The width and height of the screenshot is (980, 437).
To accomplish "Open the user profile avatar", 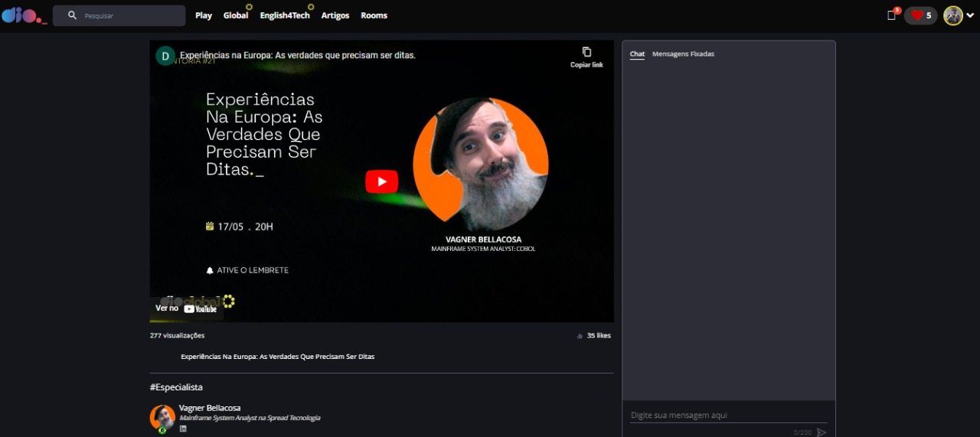I will pyautogui.click(x=952, y=15).
